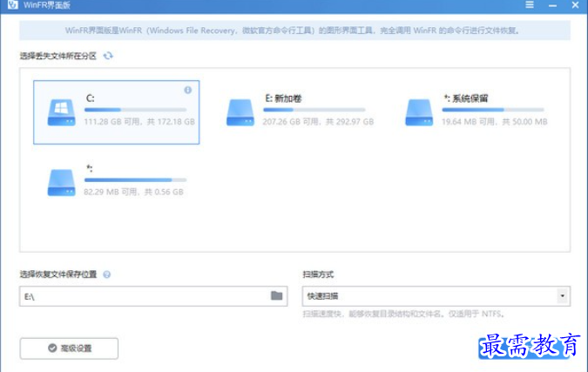Screen dimensions: 588x372
Task: Click the E: 新加卷 usage bar
Action: pos(314,110)
